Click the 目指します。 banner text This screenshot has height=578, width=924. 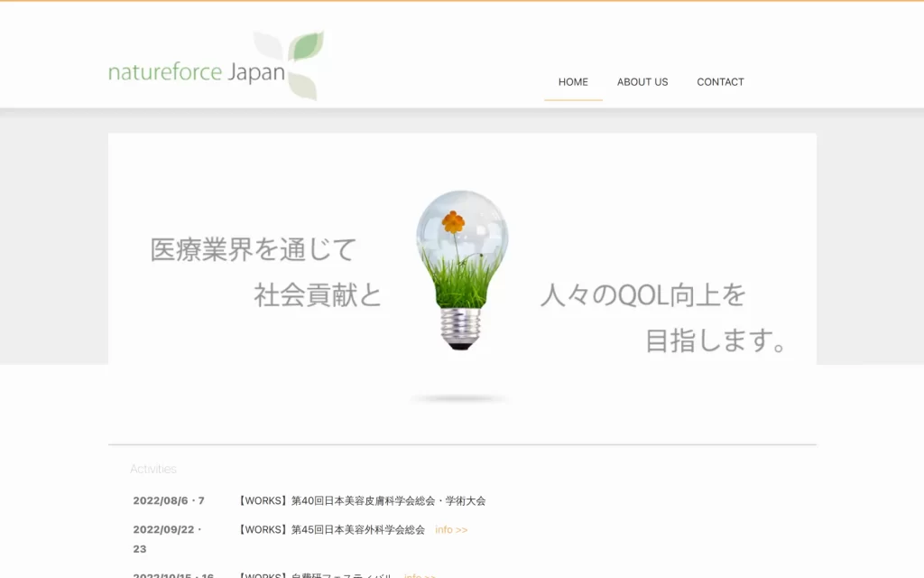coord(717,340)
